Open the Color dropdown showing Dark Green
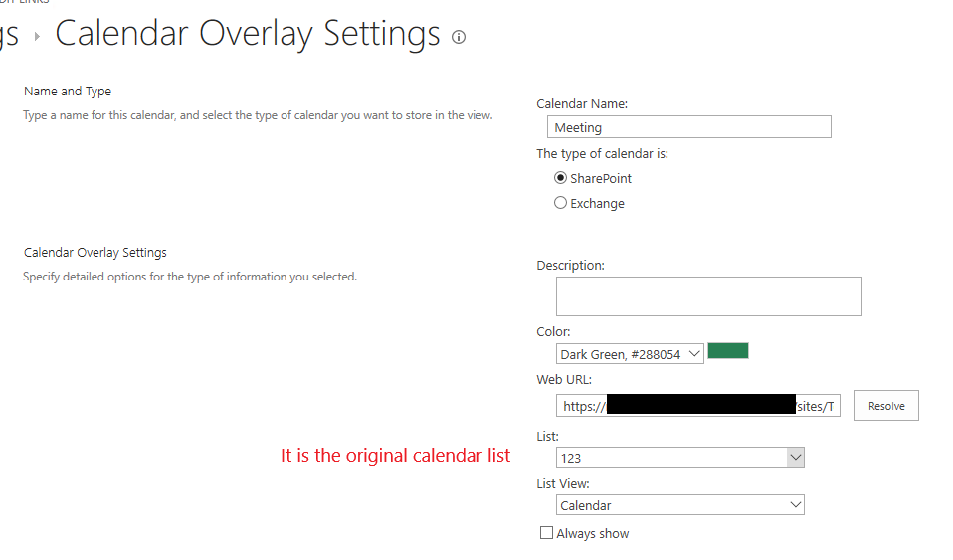Image resolution: width=953 pixels, height=560 pixels. [630, 354]
